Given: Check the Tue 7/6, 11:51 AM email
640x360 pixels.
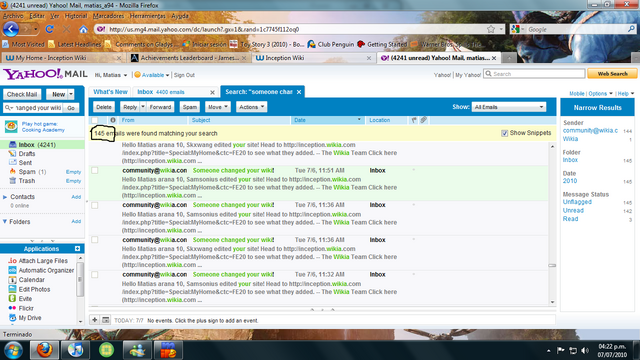Looking at the screenshot, I should (95, 170).
